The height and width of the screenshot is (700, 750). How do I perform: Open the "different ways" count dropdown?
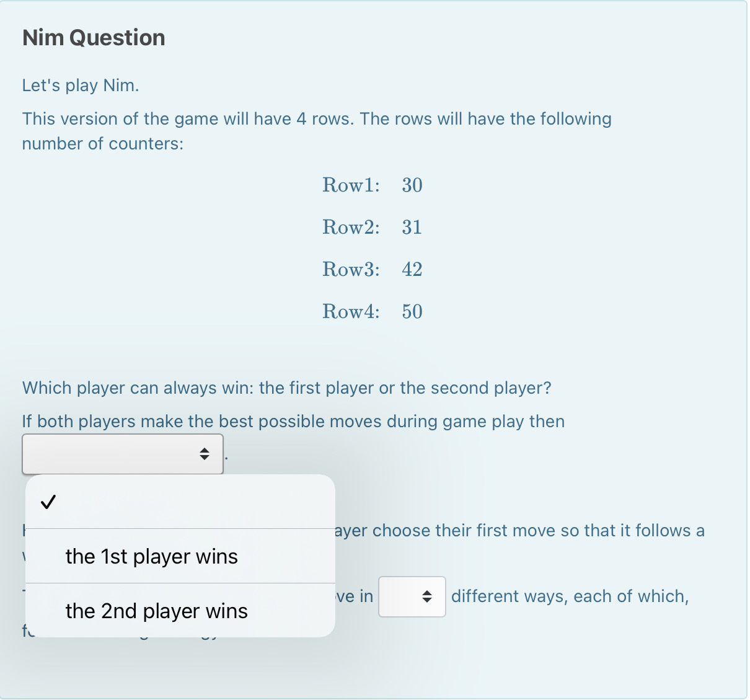(412, 596)
